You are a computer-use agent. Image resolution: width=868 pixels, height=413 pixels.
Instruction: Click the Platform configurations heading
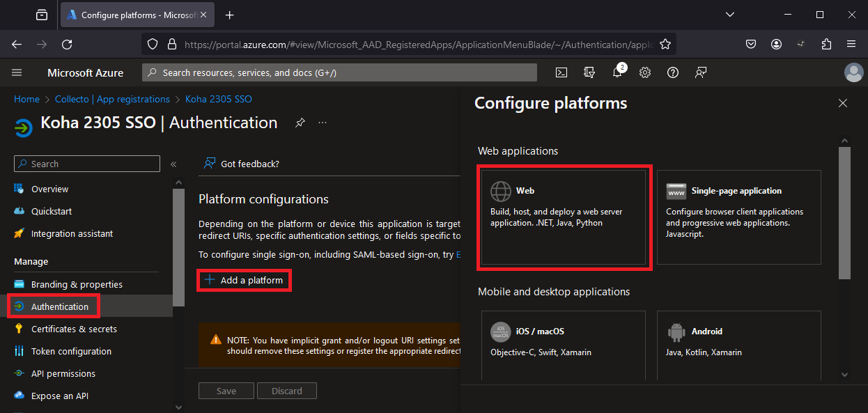click(x=263, y=199)
